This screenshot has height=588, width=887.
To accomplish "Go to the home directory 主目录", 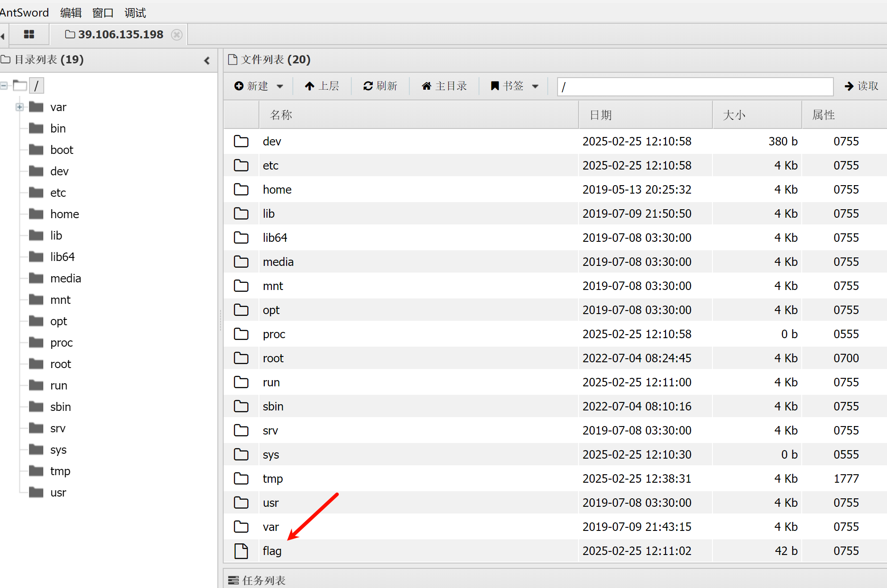I will (444, 86).
